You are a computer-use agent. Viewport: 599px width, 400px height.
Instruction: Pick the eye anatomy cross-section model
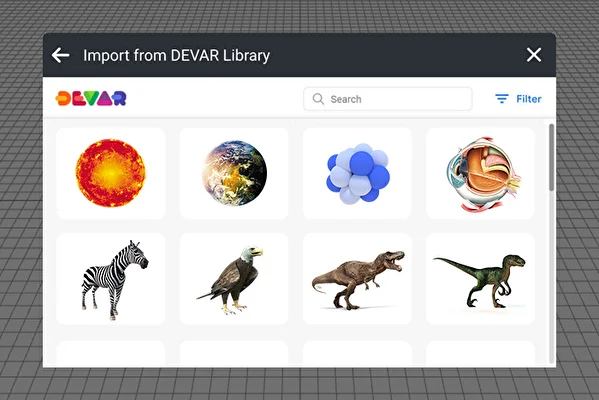[481, 173]
